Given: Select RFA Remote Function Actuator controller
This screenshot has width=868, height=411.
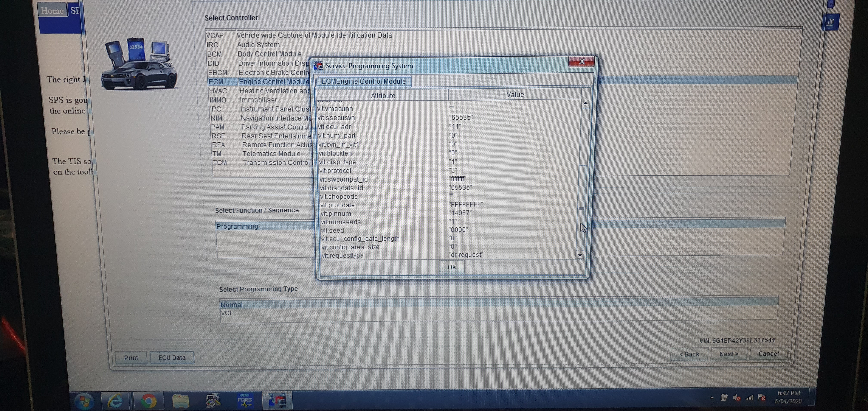Looking at the screenshot, I should (262, 145).
